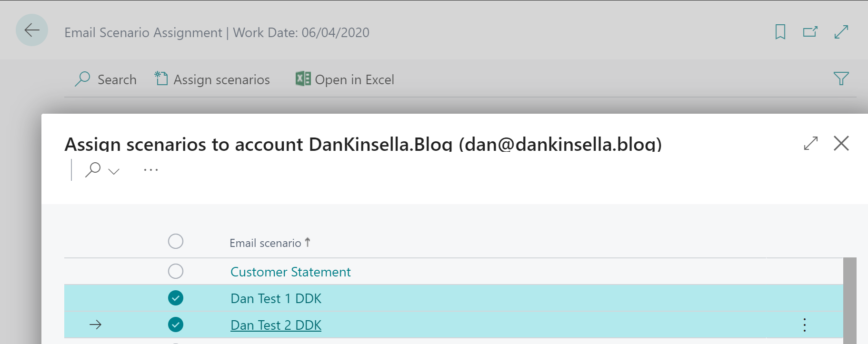The height and width of the screenshot is (344, 868).
Task: Open the Customer Statement link
Action: (290, 272)
